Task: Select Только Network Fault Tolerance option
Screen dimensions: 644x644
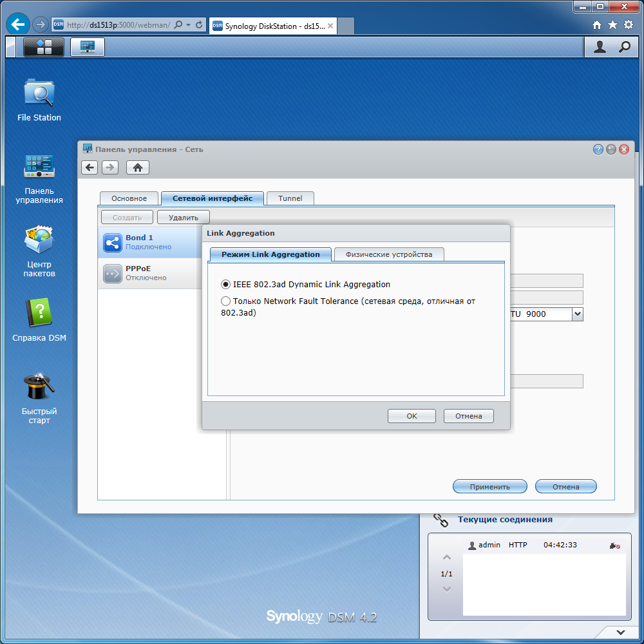Action: coord(225,301)
